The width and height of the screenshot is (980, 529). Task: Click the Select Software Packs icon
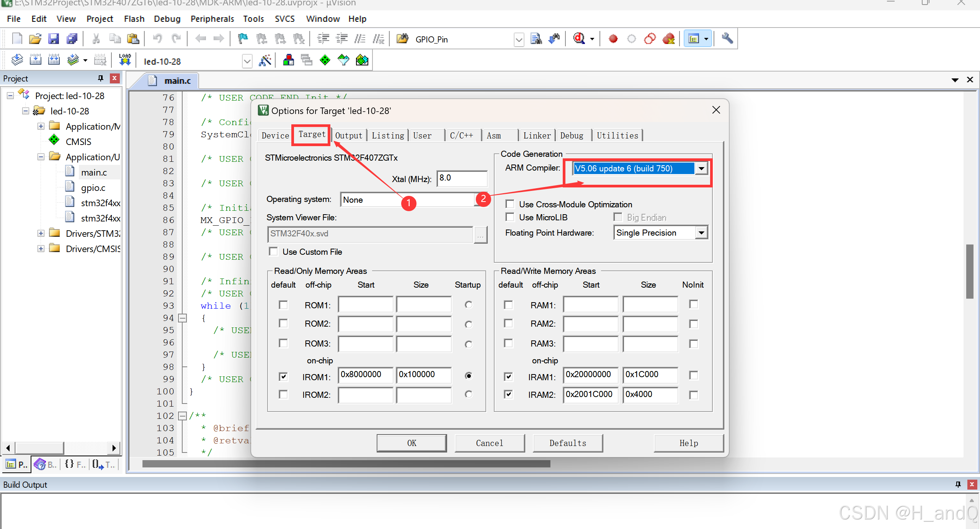pos(343,60)
